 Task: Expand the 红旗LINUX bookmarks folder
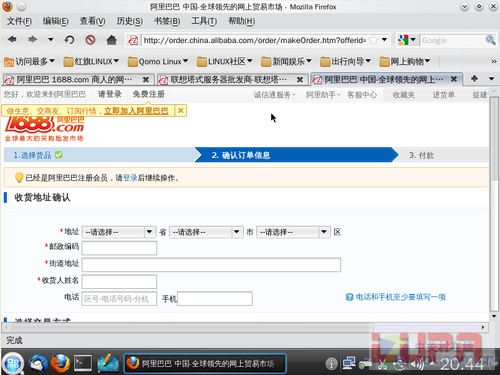[91, 62]
